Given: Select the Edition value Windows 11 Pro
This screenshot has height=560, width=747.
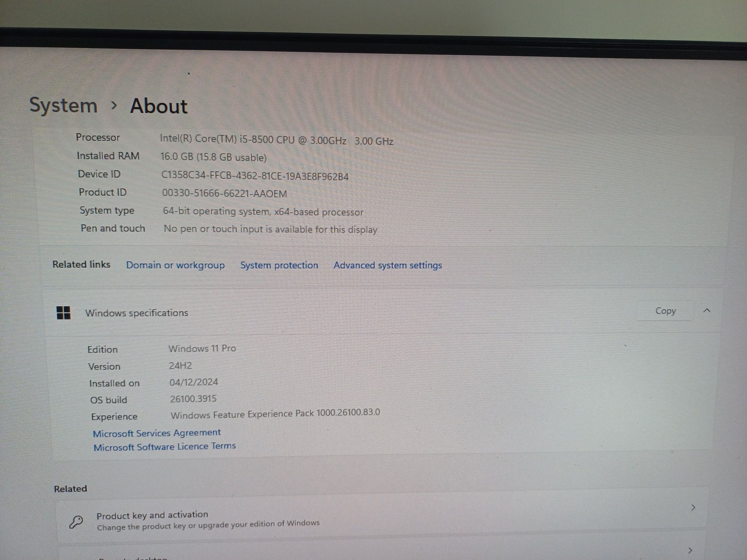Looking at the screenshot, I should [202, 348].
